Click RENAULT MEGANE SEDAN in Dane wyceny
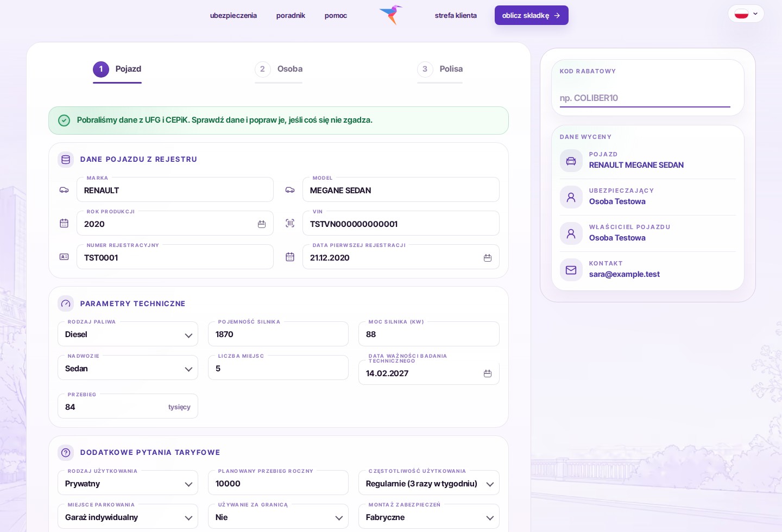 (x=636, y=165)
